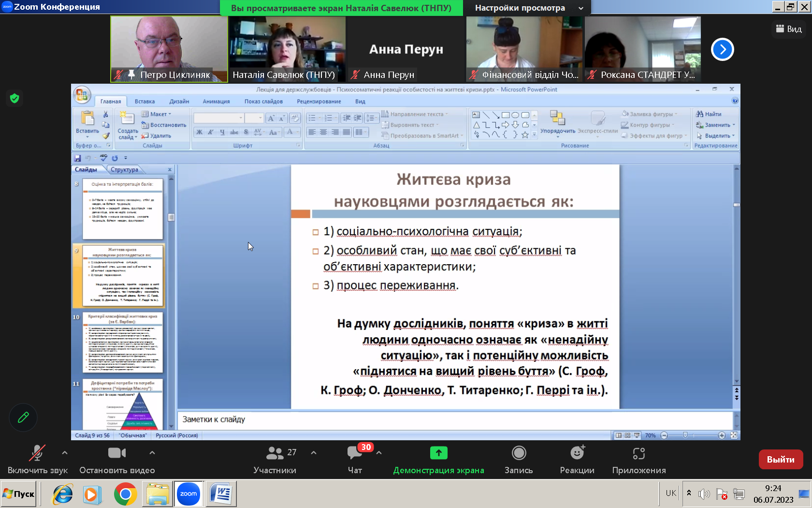The width and height of the screenshot is (812, 508).
Task: Click the Record button icon
Action: click(x=519, y=453)
